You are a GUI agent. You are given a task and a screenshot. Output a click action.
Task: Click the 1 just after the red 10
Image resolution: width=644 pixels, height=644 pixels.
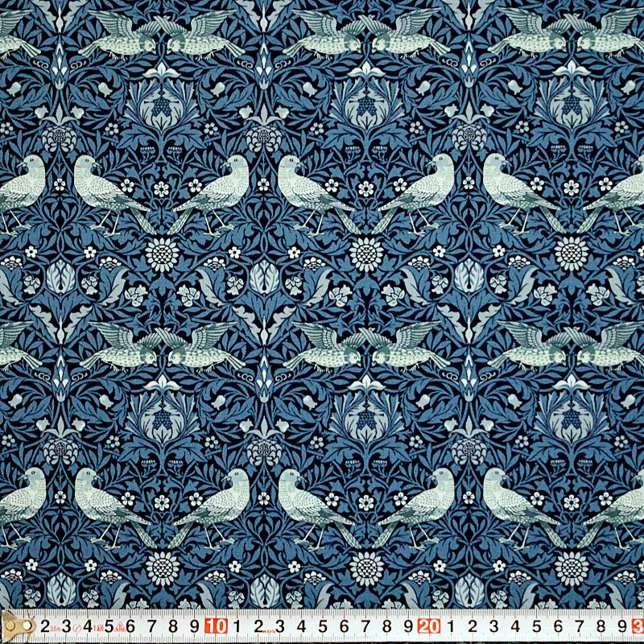coord(237,625)
